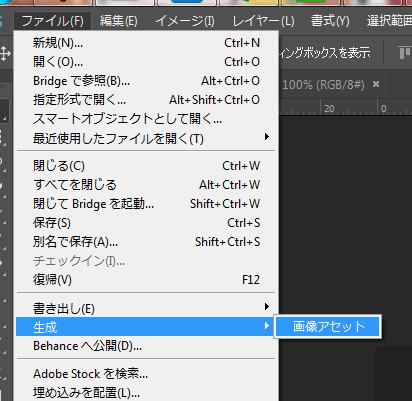Click Behance へ公開(D)... entry
Image resolution: width=412 pixels, height=401 pixels.
[146, 346]
